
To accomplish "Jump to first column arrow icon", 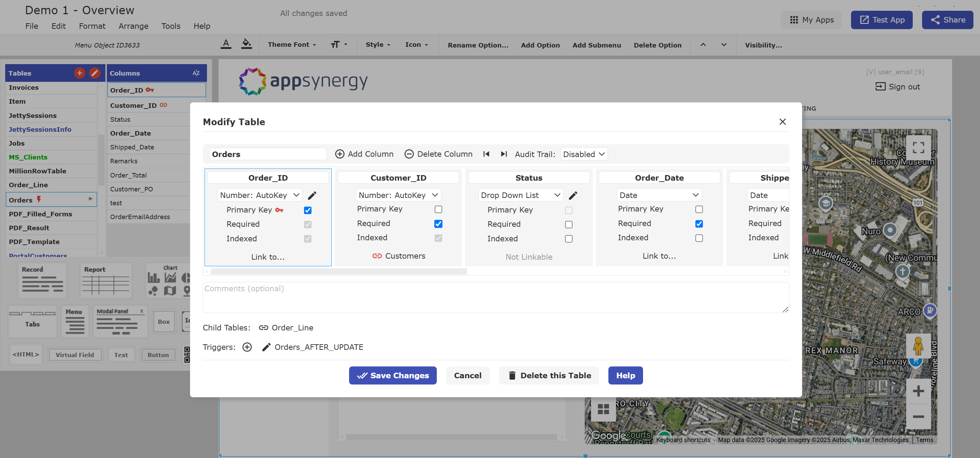I will 486,154.
